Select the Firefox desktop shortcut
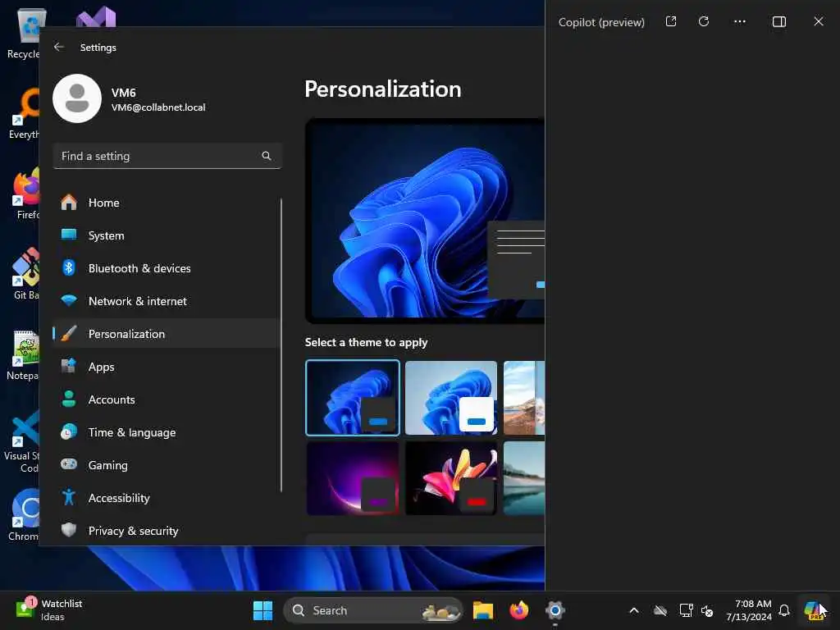 click(25, 194)
